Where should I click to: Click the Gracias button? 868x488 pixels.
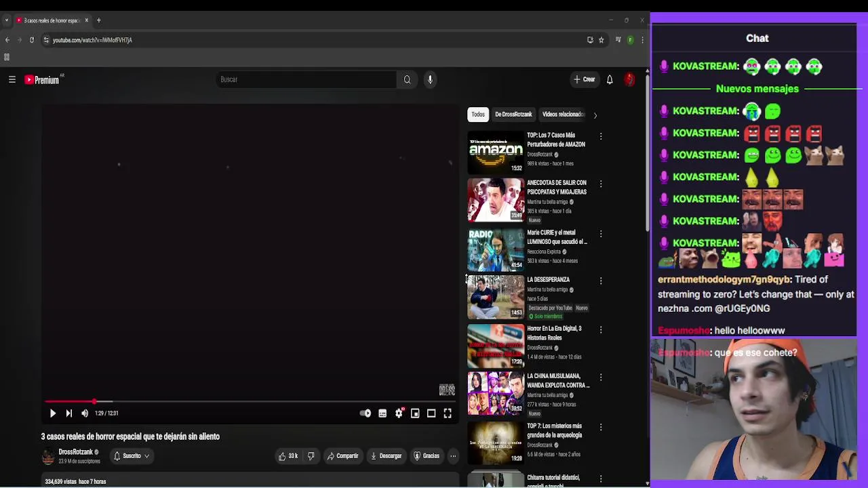(427, 456)
